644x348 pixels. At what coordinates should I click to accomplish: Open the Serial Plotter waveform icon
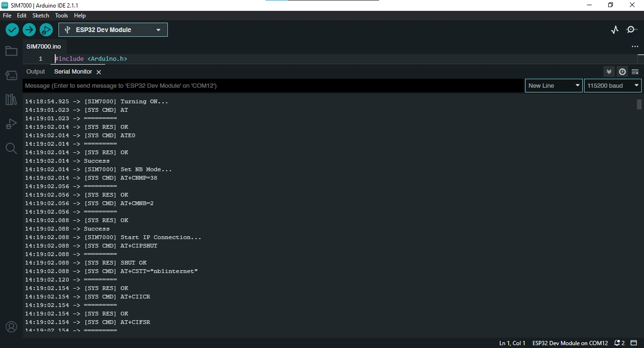tap(615, 30)
